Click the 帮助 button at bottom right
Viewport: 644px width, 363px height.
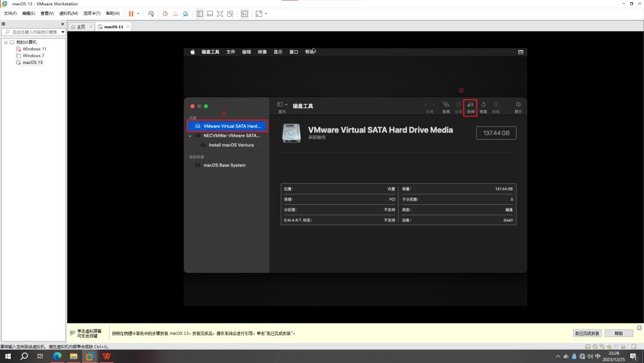click(618, 333)
